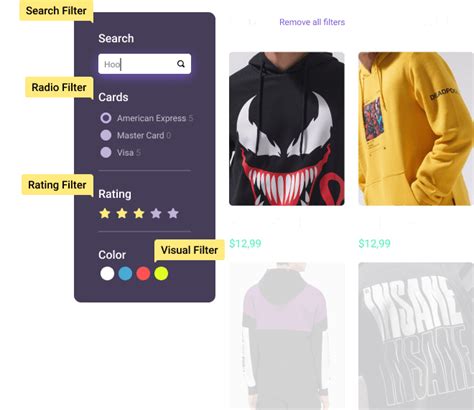Open the Insane graphic shirt product

(416, 336)
